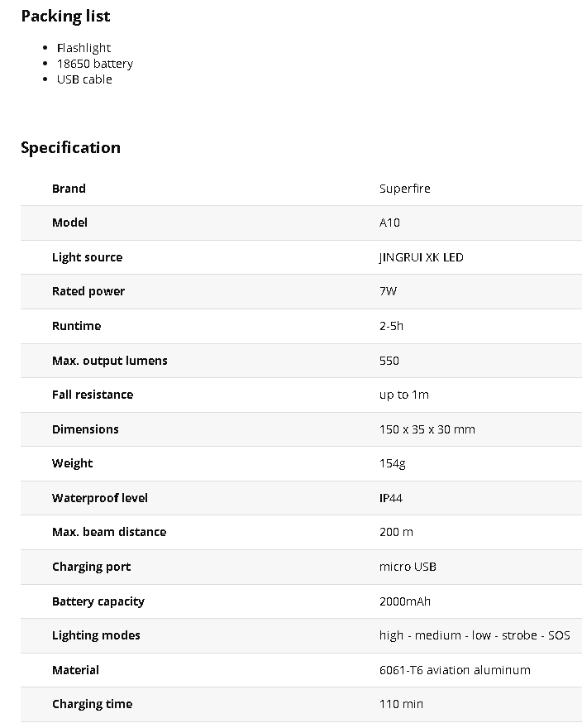Click the 110 min charging time value
The image size is (582, 728).
tap(401, 704)
